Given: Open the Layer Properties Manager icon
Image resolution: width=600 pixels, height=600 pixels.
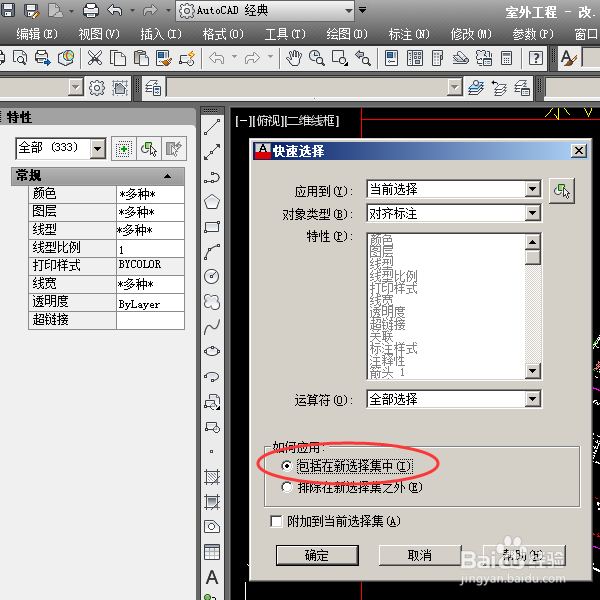Looking at the screenshot, I should tap(153, 88).
